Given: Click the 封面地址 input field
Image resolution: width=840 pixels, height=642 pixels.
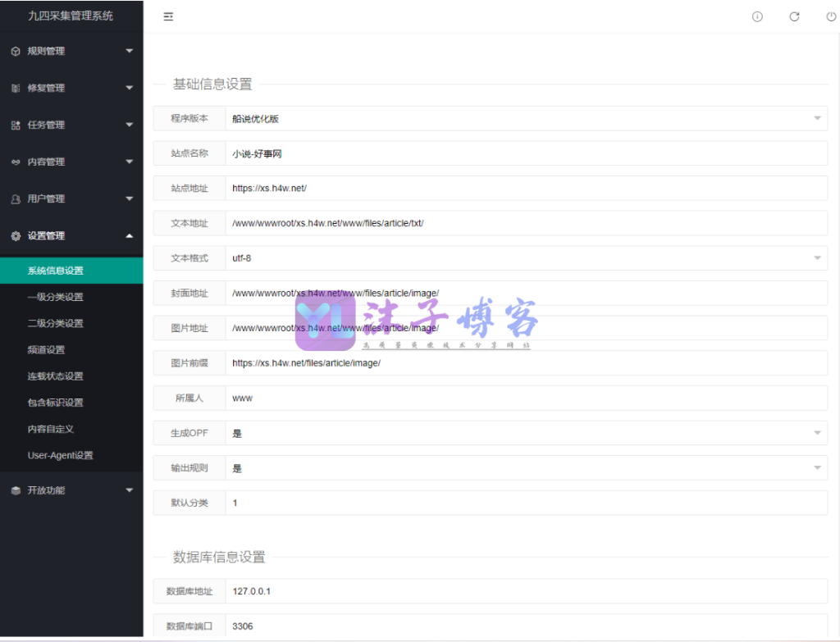Looking at the screenshot, I should pos(526,293).
